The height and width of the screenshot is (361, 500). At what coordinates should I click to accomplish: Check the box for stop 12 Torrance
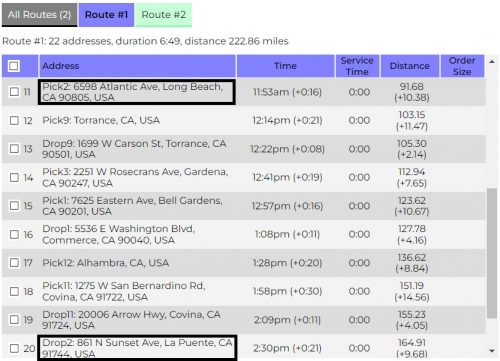point(14,120)
